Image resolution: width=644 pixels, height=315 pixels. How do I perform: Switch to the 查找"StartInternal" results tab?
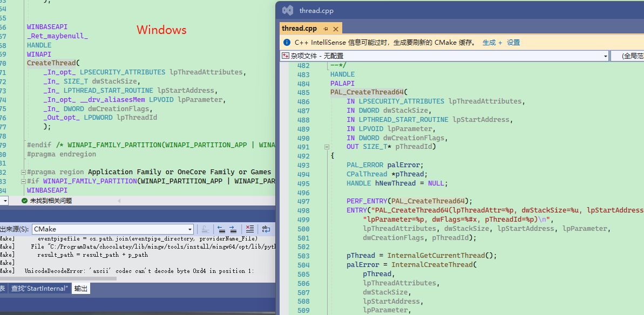coord(39,289)
